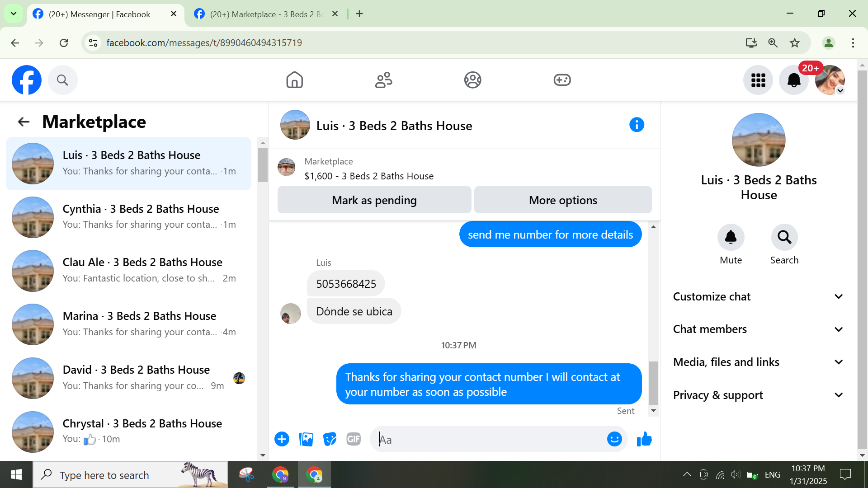
Task: Expand the Chat members section
Action: (758, 329)
